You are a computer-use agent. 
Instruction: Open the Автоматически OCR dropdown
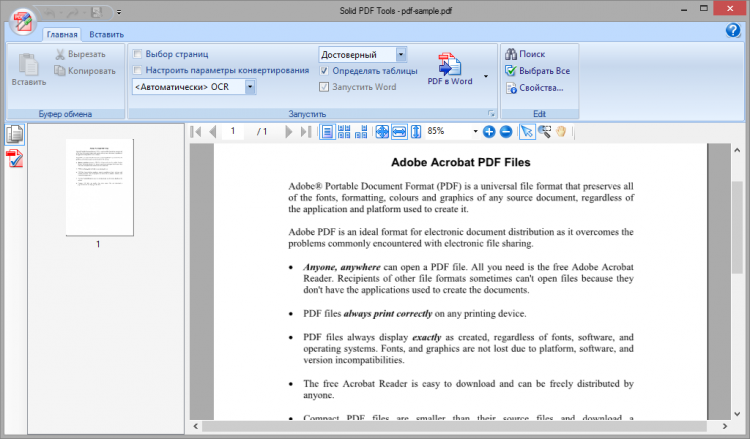tap(250, 87)
